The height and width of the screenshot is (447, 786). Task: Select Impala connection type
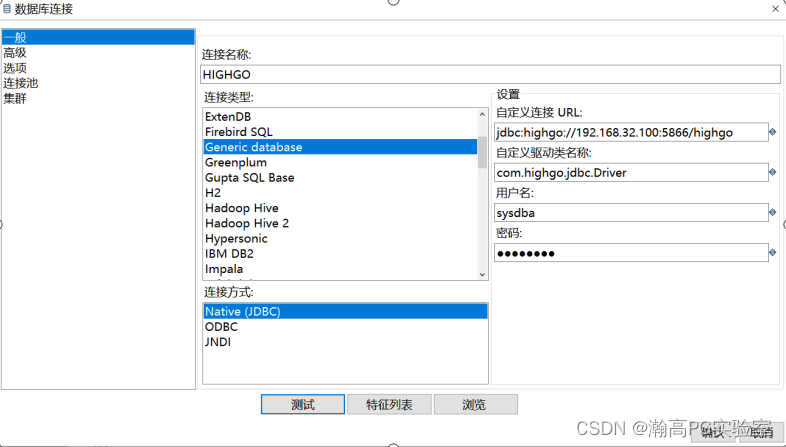click(x=340, y=269)
